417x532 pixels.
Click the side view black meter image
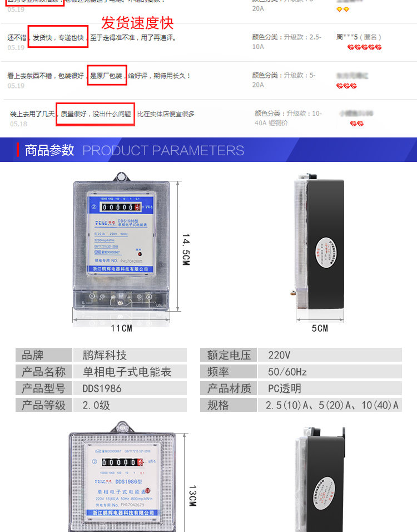(319, 242)
